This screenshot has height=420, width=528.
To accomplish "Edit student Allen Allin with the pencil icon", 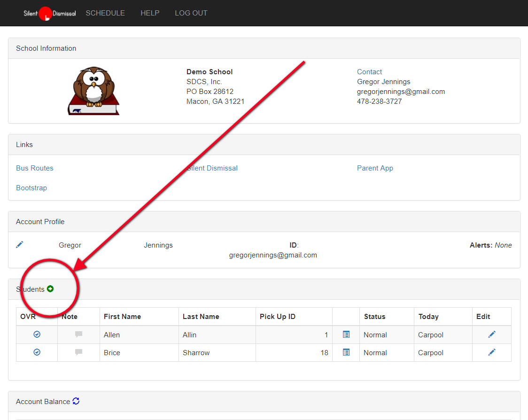I will pyautogui.click(x=492, y=334).
